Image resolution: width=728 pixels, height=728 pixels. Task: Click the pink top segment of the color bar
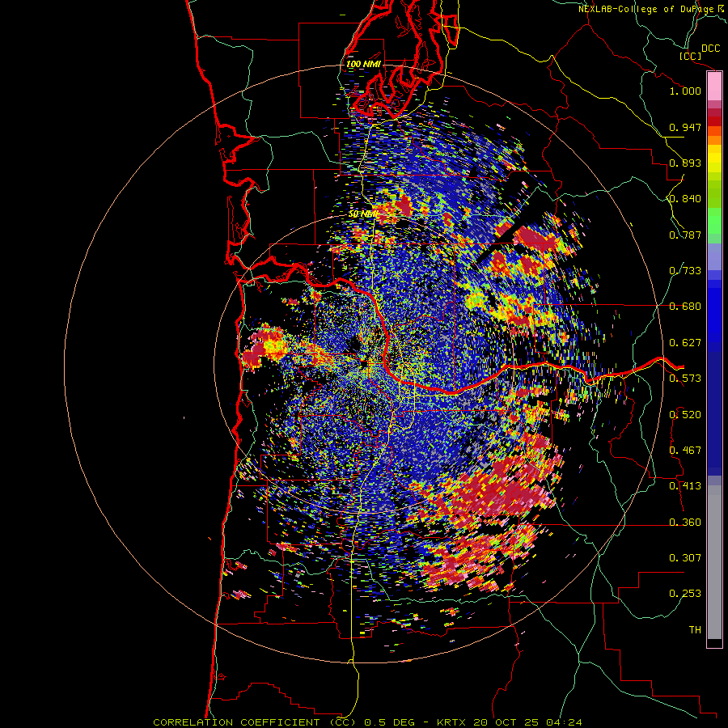pyautogui.click(x=714, y=86)
